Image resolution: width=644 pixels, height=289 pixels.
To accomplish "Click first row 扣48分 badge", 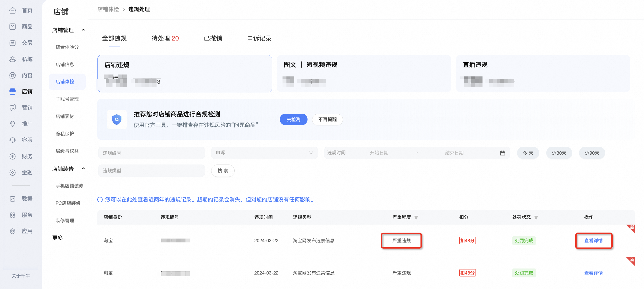I will point(467,241).
